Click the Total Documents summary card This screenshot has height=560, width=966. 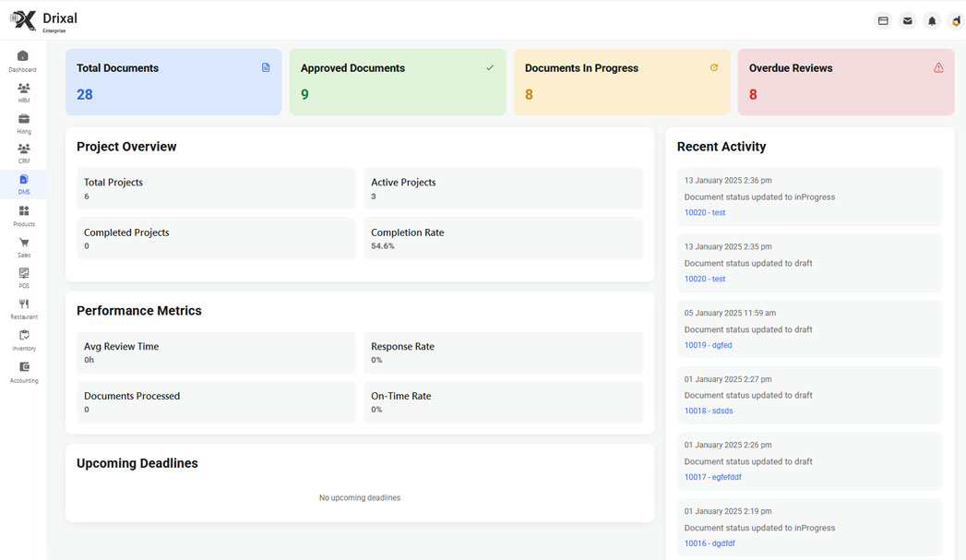click(173, 82)
